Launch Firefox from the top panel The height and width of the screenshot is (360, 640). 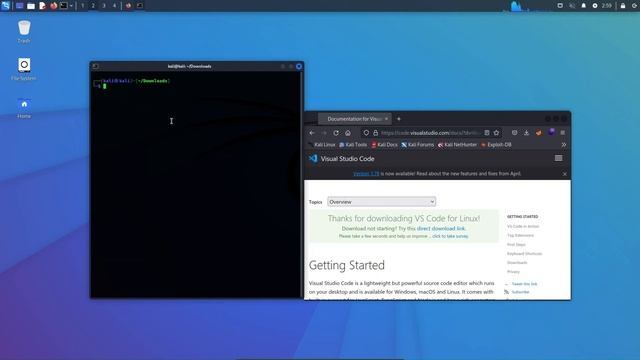coord(53,6)
